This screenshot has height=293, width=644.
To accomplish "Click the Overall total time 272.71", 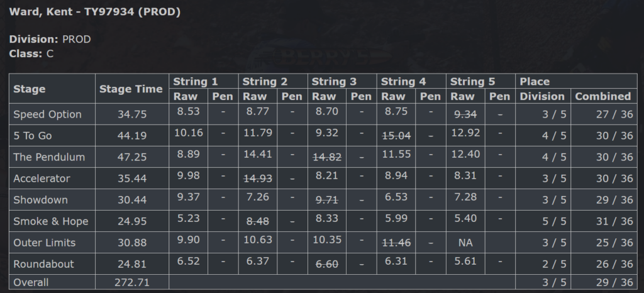I will [132, 283].
